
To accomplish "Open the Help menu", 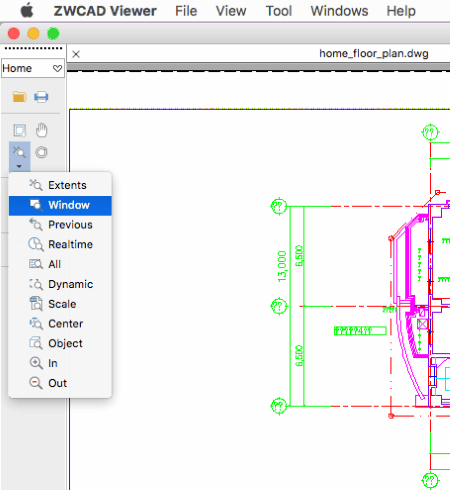I will coord(401,11).
